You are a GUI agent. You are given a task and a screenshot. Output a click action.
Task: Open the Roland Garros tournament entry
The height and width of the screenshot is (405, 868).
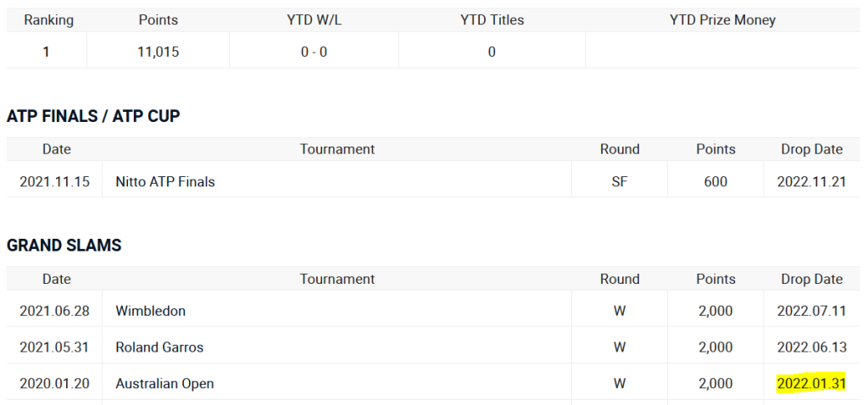(159, 347)
